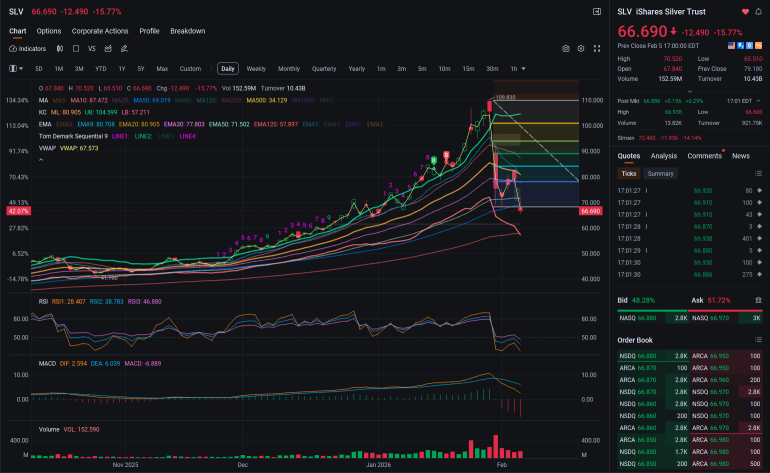770x473 pixels.
Task: Set range to 1Y
Action: [122, 69]
